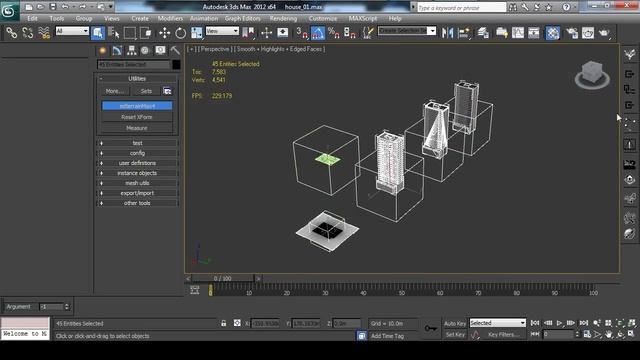This screenshot has width=640, height=360.
Task: Open the Selected key target dropdown
Action: [497, 323]
